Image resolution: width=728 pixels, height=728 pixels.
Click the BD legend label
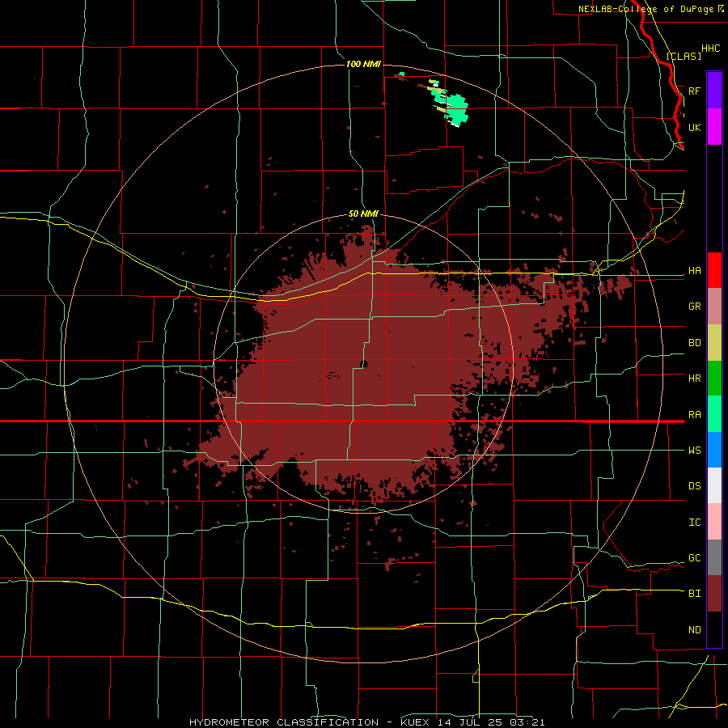pos(694,343)
